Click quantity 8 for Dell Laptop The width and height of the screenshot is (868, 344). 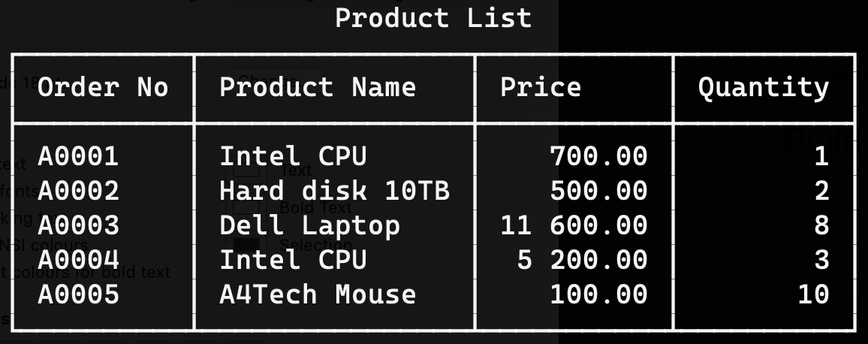tap(821, 225)
